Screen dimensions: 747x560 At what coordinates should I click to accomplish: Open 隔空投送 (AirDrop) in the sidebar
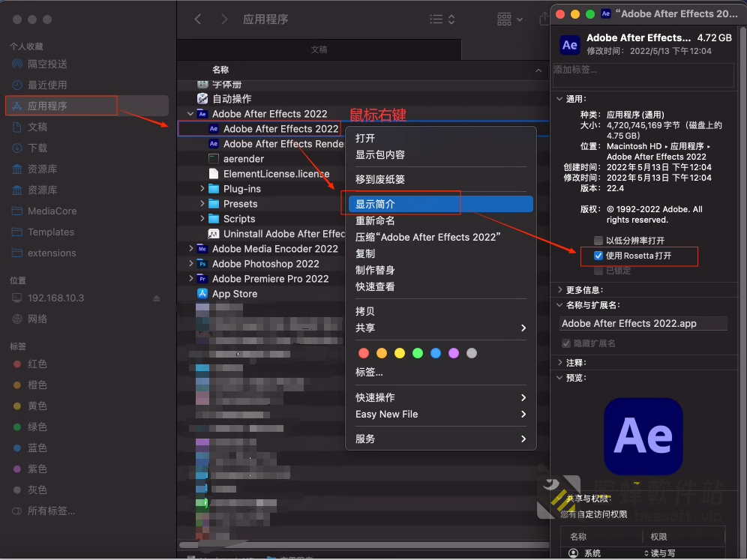click(46, 64)
